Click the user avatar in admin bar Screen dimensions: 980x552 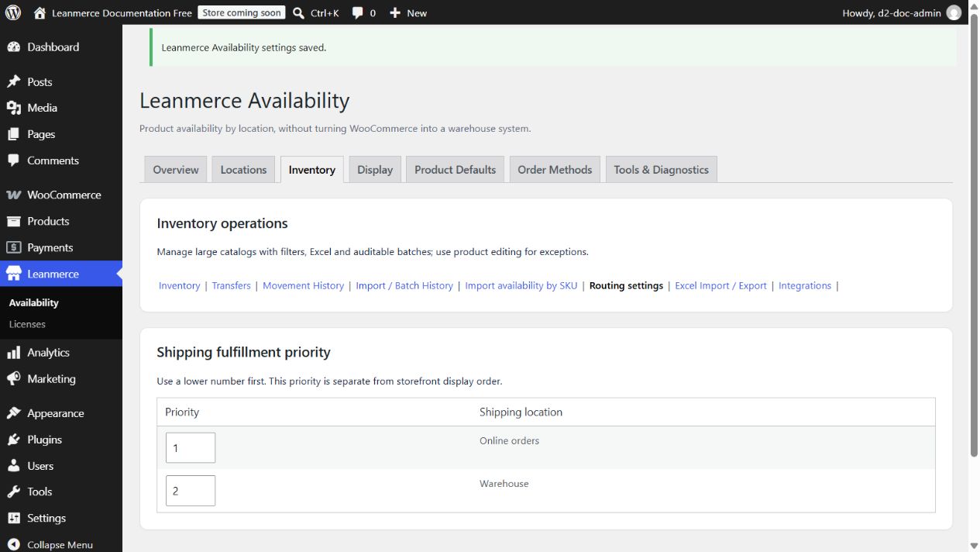pyautogui.click(x=954, y=12)
